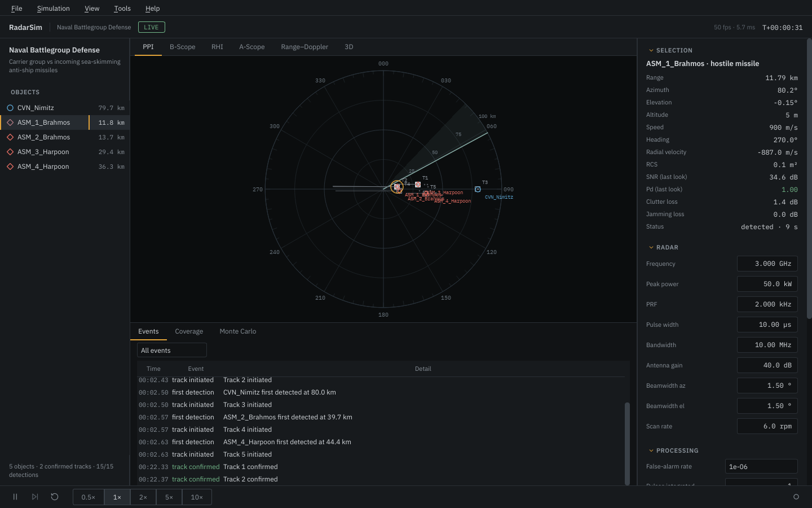Viewport: 812px width, 508px height.
Task: Click the events log scrollbar
Action: tap(627, 443)
